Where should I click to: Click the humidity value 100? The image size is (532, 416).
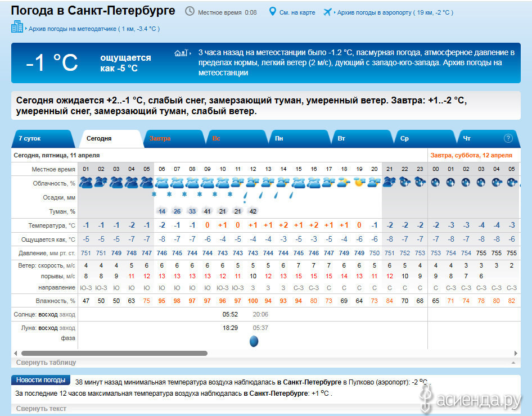point(253,301)
